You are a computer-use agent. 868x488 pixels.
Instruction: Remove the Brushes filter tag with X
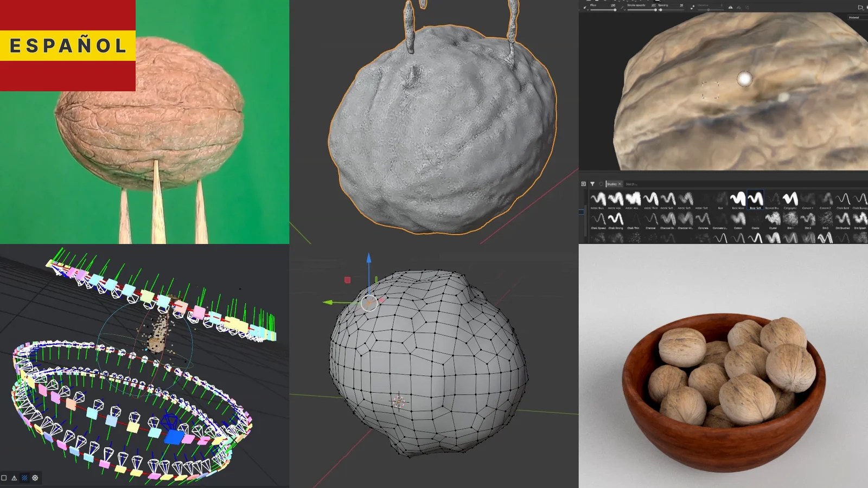[x=620, y=184]
